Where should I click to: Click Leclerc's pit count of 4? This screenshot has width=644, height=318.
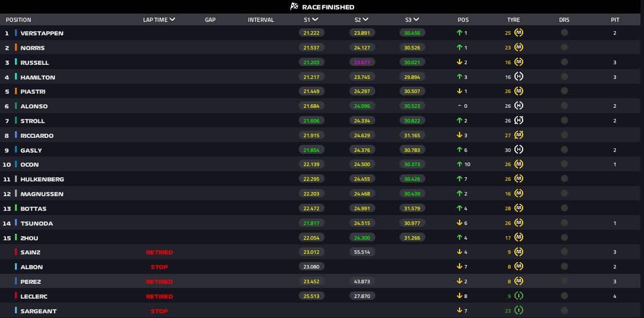(615, 296)
